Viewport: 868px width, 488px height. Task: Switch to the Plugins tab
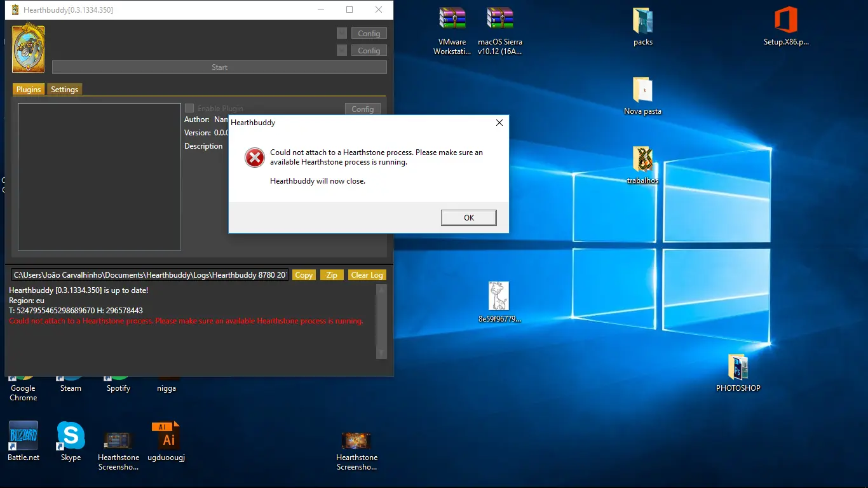tap(29, 90)
